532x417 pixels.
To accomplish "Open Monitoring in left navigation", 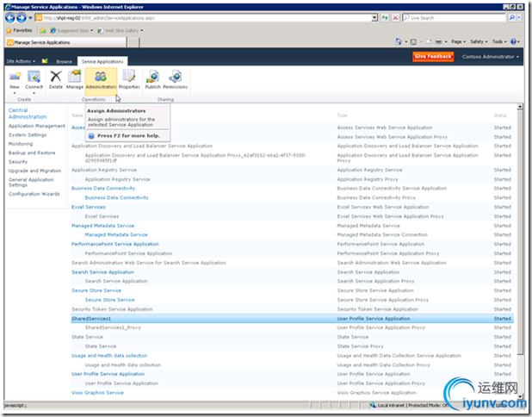I will pos(21,144).
